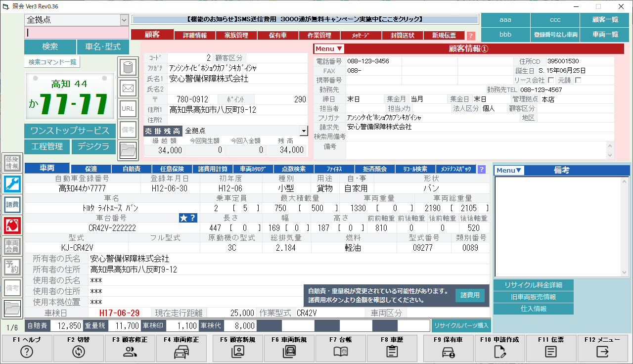The width and height of the screenshot is (633, 364).
Task: Click リサイクルパーツ購入 button
Action: (x=461, y=325)
